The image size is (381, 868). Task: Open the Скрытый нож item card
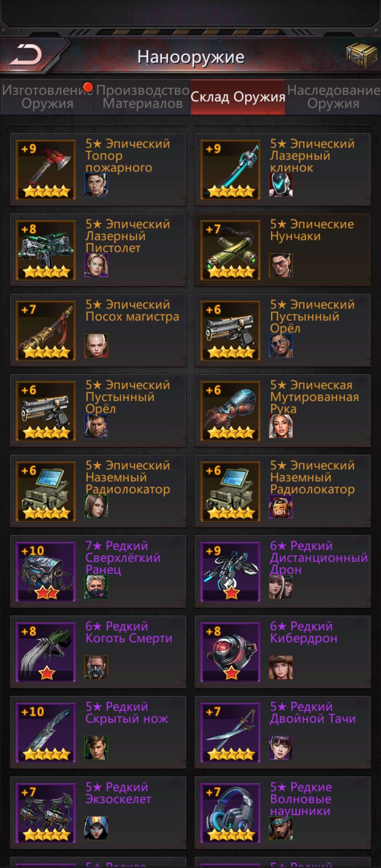coord(98,732)
